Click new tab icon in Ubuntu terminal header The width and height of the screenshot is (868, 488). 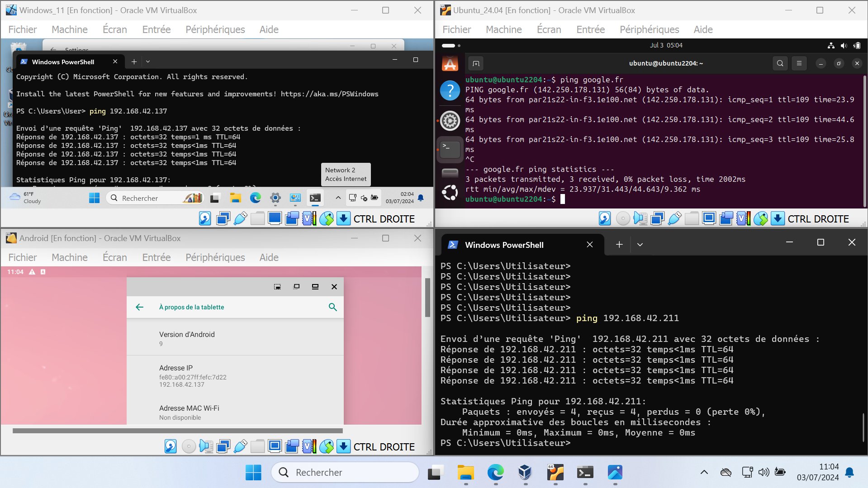pos(476,63)
